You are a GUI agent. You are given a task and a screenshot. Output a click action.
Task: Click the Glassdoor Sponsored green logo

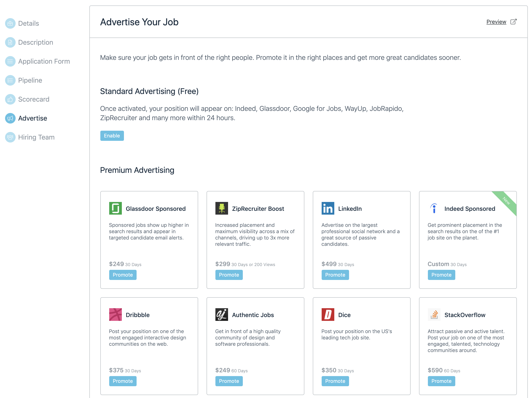115,208
